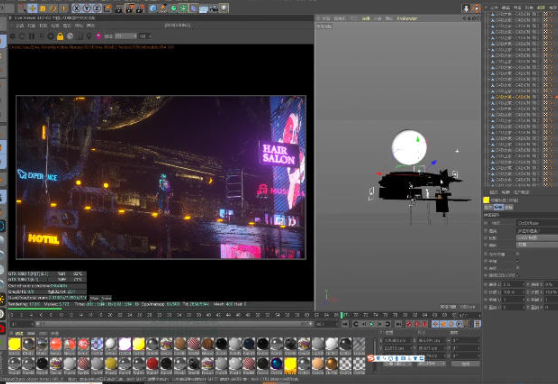Screen dimensions: 558x384
Task: Toggle the yellow lock resolution icon
Action: [60, 36]
